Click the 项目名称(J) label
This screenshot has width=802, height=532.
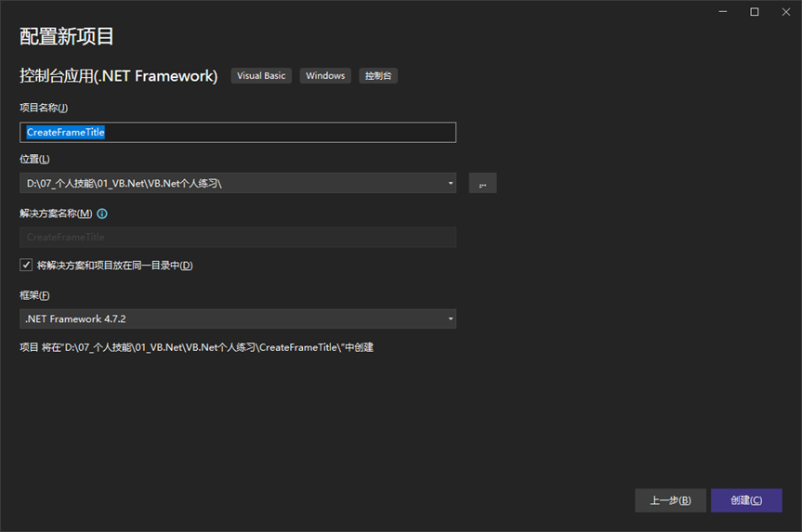tap(44, 108)
